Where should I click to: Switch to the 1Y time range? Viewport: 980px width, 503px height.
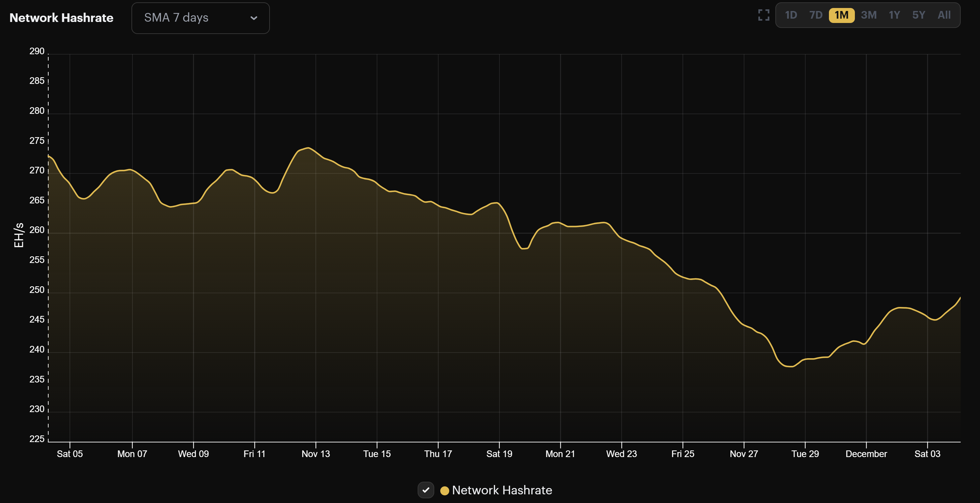[894, 15]
